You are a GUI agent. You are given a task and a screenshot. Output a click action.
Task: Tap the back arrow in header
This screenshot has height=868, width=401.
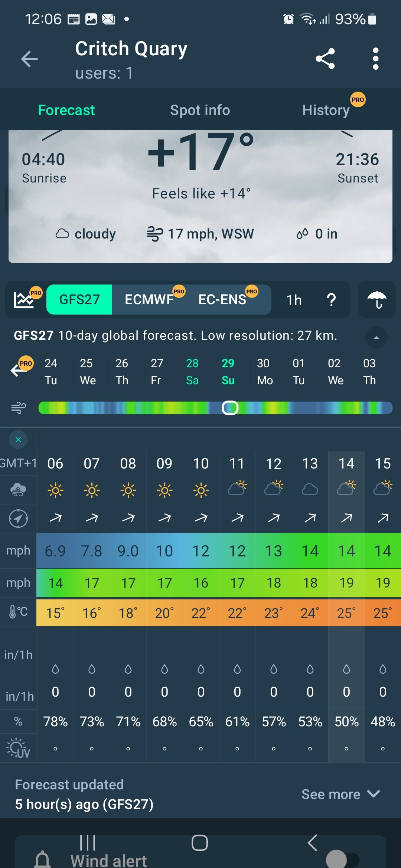pos(29,59)
